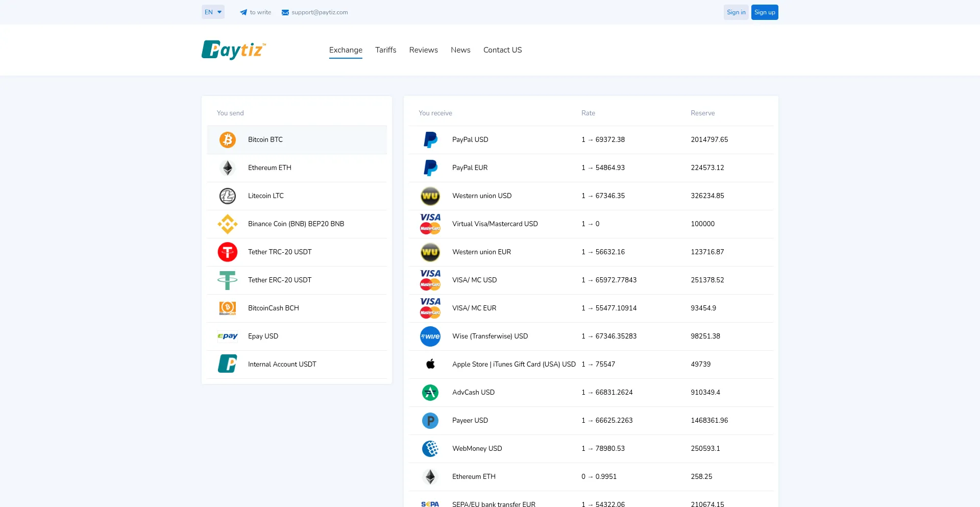The width and height of the screenshot is (980, 507).
Task: Click the green Tether ERC-20 icon
Action: point(228,280)
